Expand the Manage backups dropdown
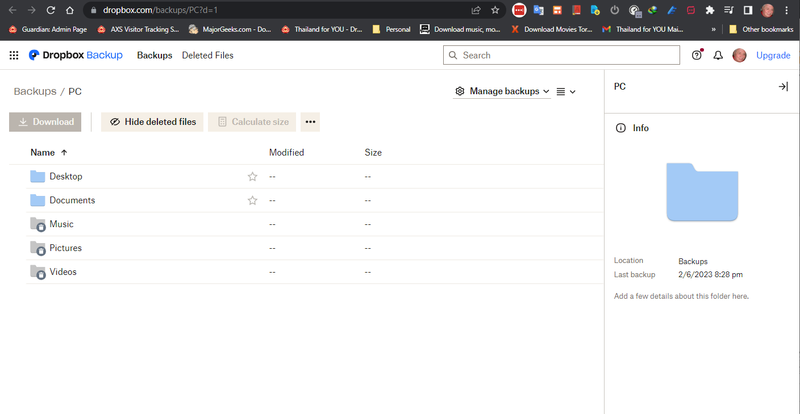This screenshot has height=414, width=800. click(502, 91)
